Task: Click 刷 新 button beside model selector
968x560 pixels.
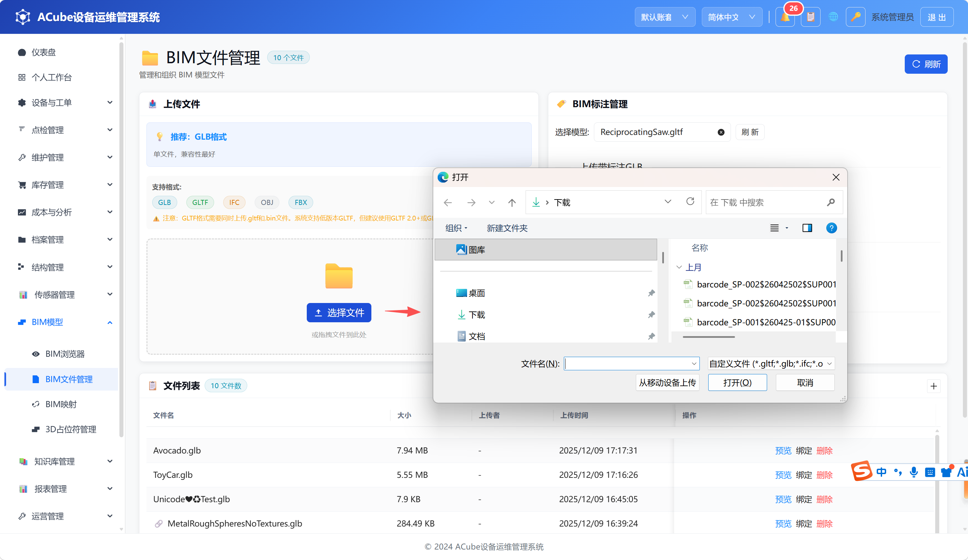Action: point(750,132)
